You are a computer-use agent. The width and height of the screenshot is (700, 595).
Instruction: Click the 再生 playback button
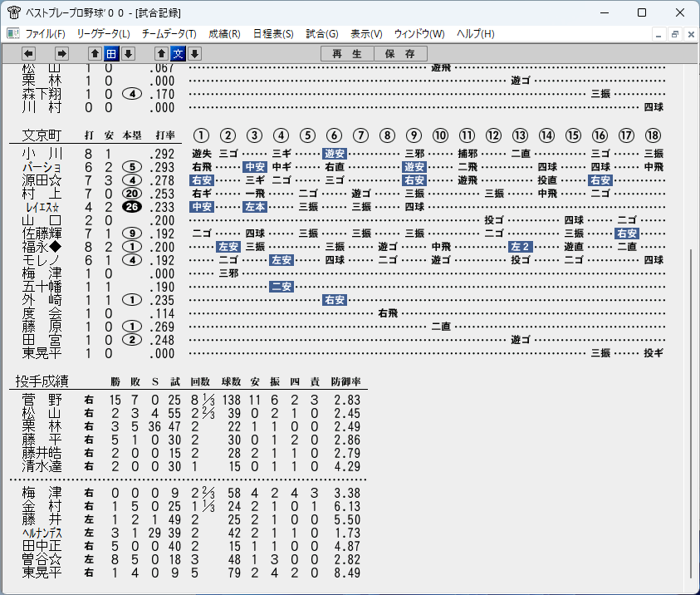[x=347, y=54]
